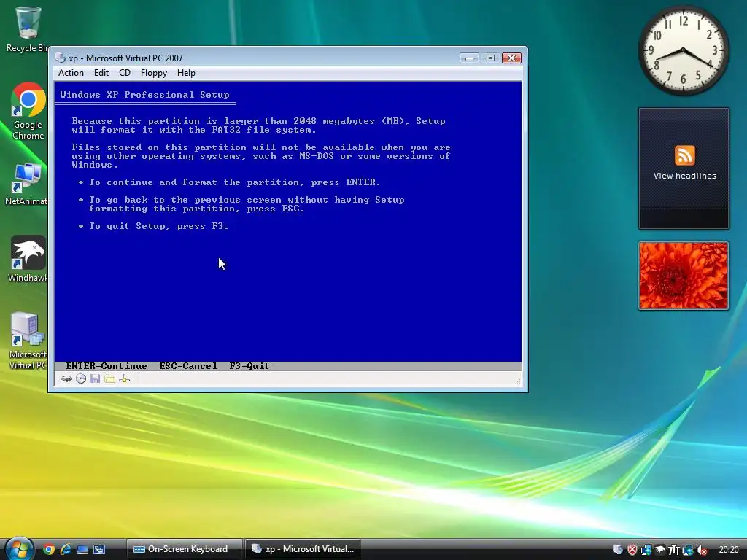747x560 pixels.
Task: Open the Security Center red shield tray icon
Action: 632,550
